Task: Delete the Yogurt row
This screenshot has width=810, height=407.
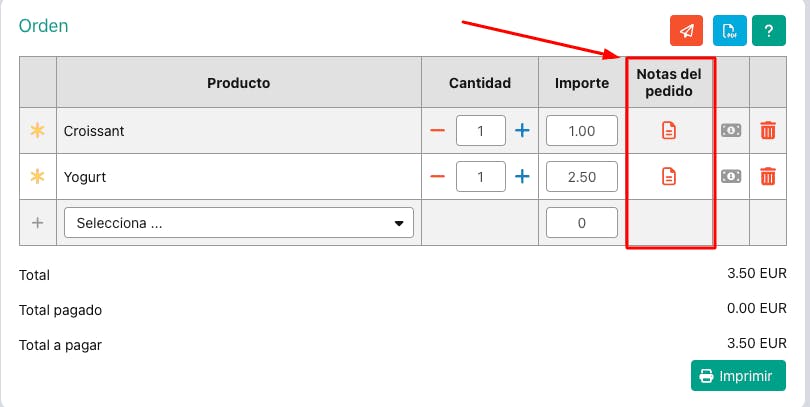Action: pyautogui.click(x=768, y=177)
